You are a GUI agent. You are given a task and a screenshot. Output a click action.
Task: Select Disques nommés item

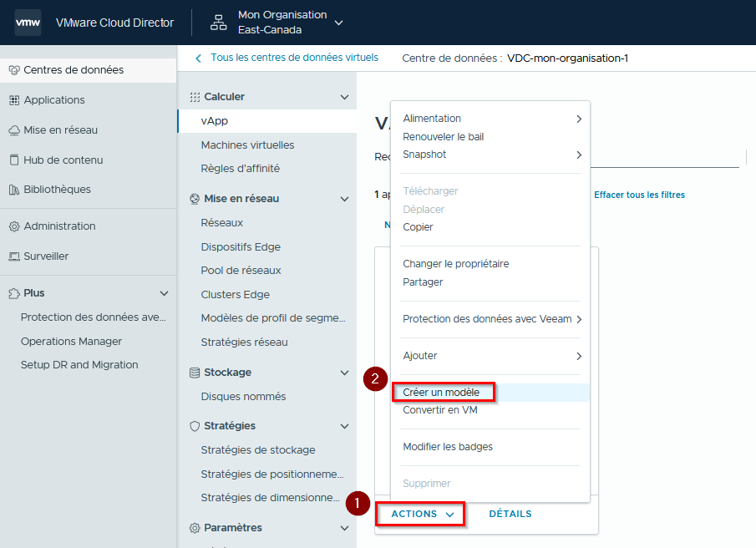coord(243,397)
